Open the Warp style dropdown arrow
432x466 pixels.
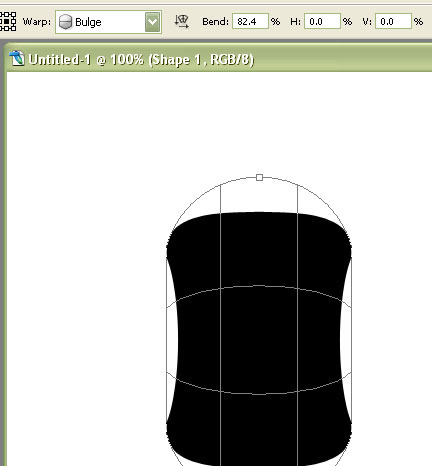tap(153, 22)
